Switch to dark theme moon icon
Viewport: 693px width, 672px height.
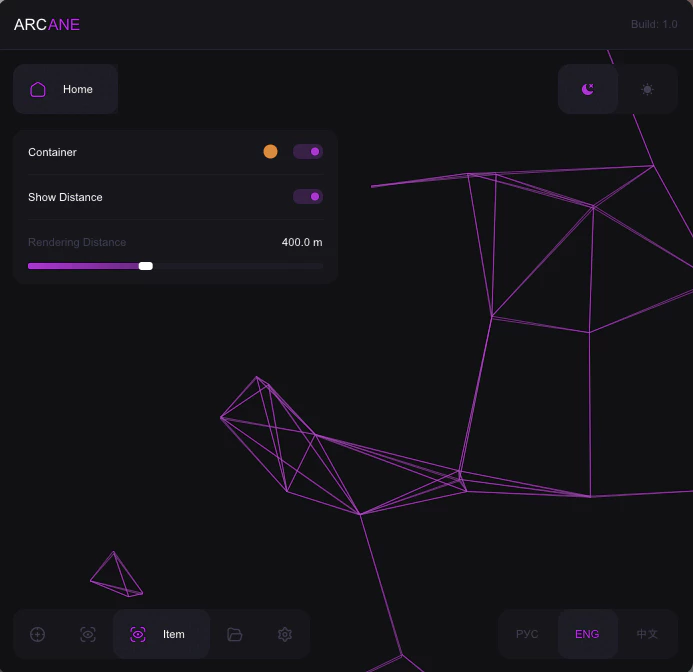tap(588, 89)
